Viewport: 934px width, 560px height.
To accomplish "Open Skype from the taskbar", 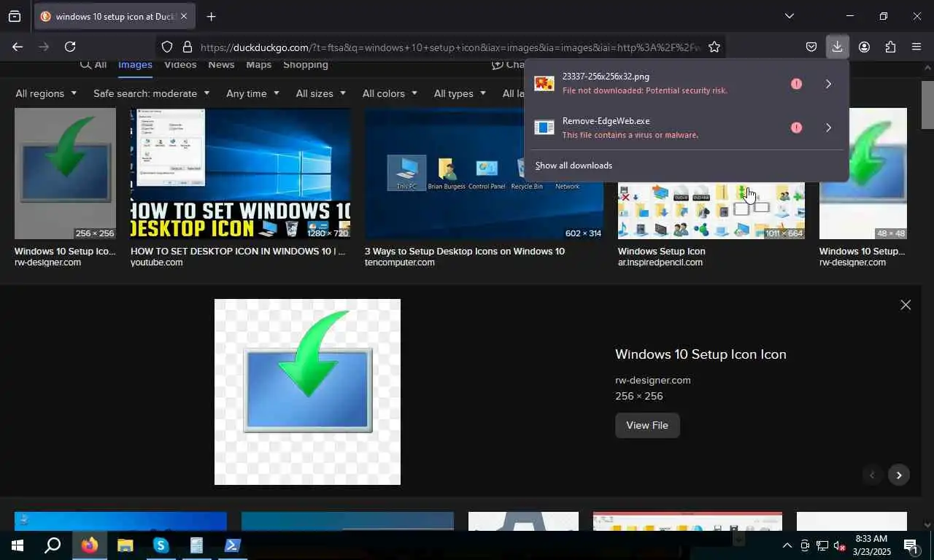I will tap(161, 545).
